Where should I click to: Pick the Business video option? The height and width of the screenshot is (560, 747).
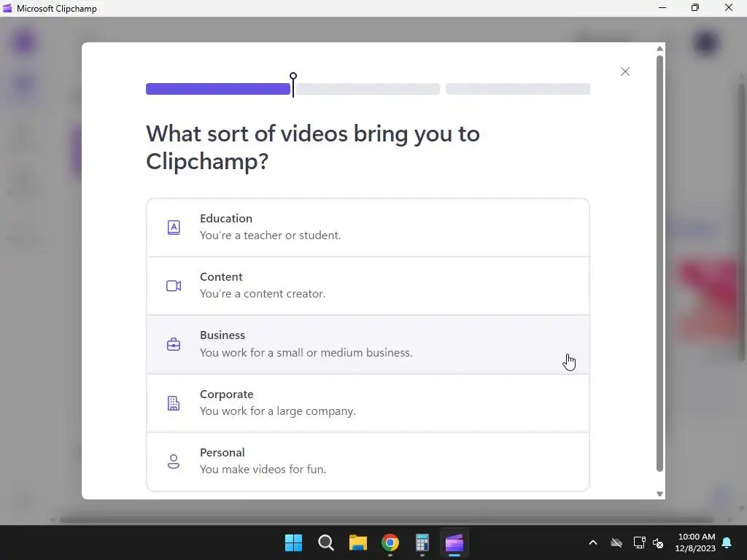(x=368, y=344)
